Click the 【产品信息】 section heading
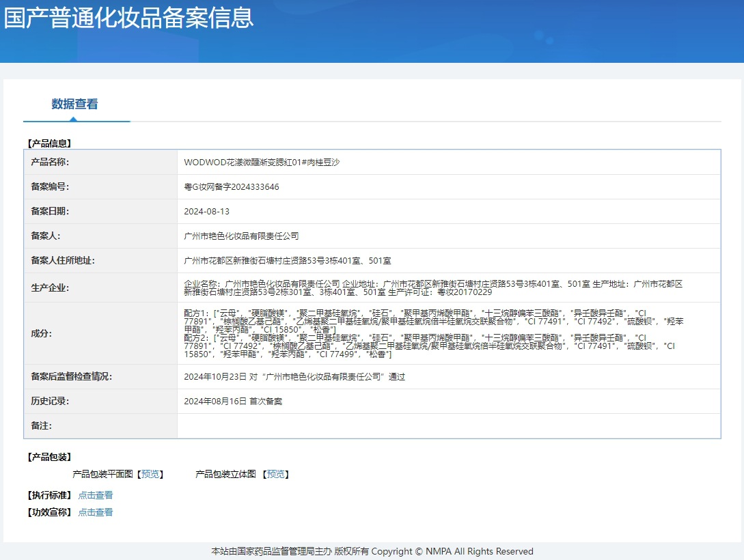This screenshot has height=560, width=744. point(49,143)
